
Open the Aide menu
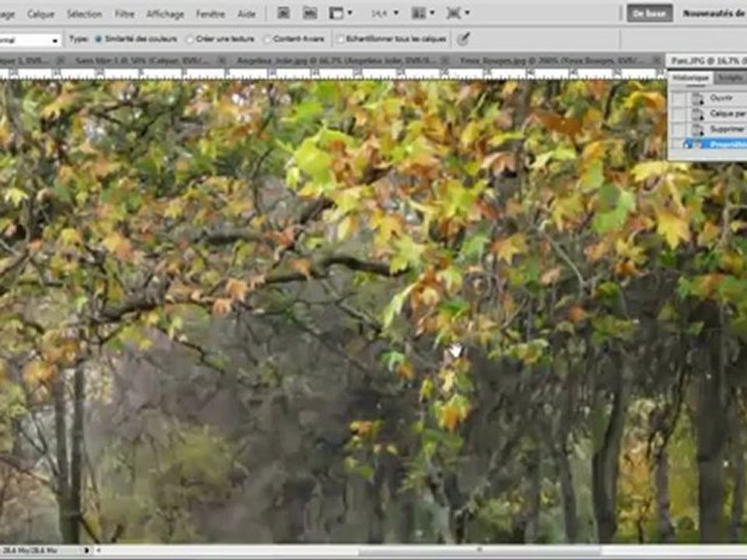[x=247, y=14]
